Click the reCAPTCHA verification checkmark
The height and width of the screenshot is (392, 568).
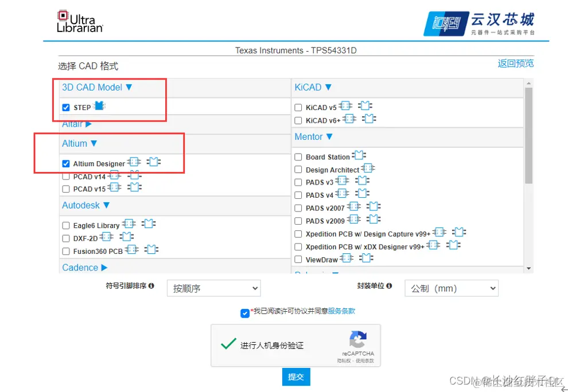click(228, 344)
